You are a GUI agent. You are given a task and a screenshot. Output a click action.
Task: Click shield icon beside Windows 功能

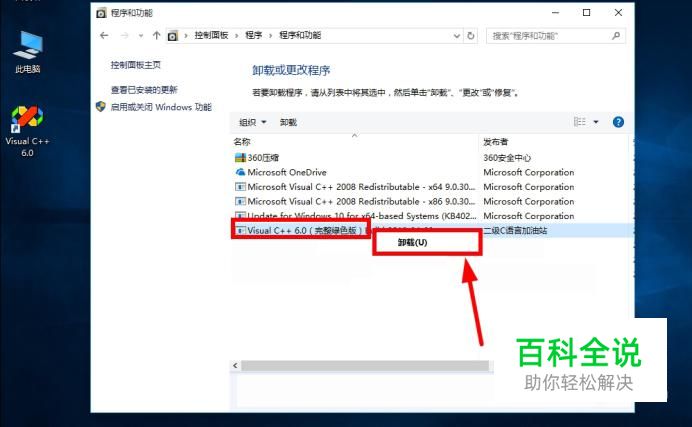(101, 107)
